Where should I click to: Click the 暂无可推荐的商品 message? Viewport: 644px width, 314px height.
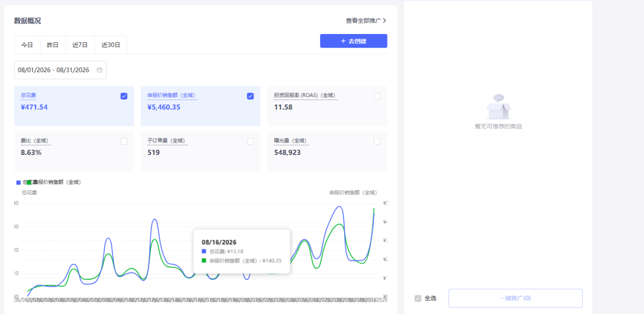click(x=498, y=127)
